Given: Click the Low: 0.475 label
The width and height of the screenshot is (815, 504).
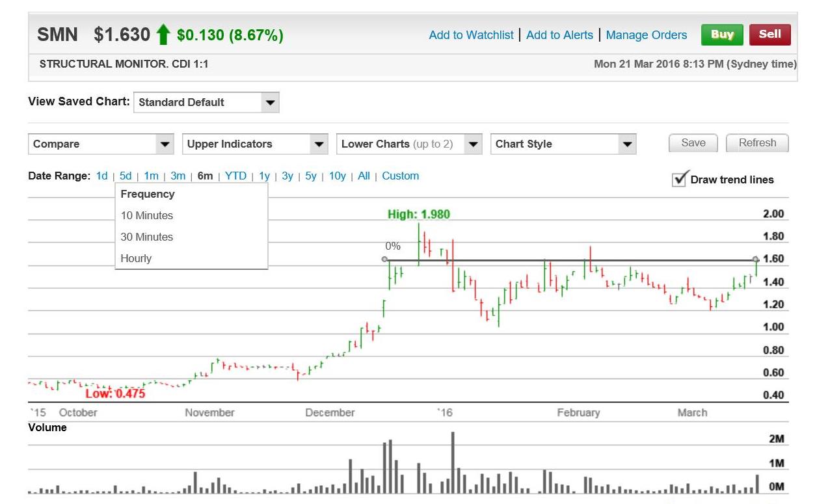Looking at the screenshot, I should click(115, 393).
